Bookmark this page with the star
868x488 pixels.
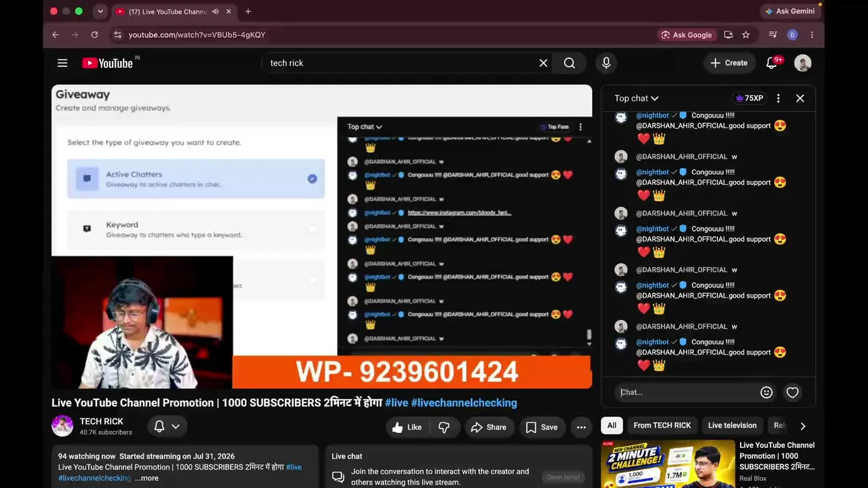point(746,35)
